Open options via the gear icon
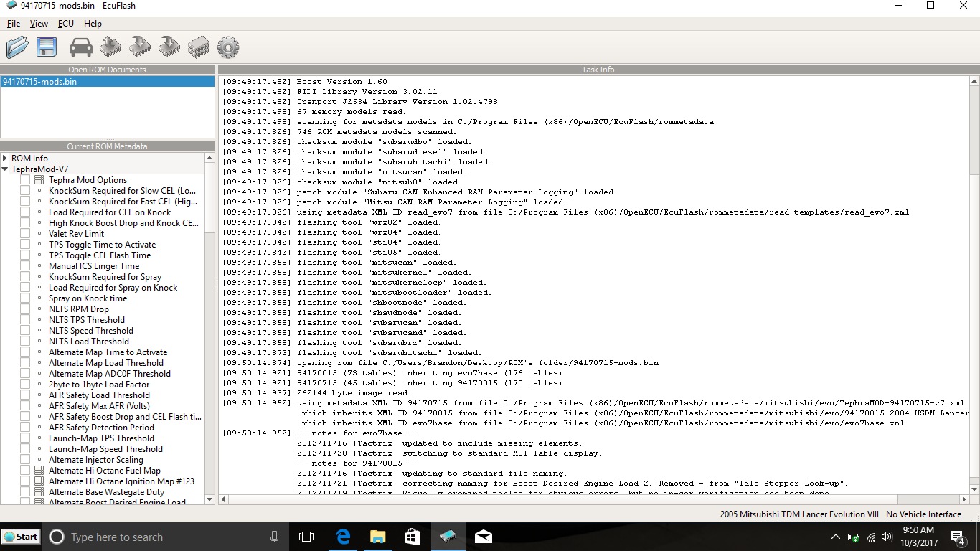The image size is (980, 551). coord(227,47)
